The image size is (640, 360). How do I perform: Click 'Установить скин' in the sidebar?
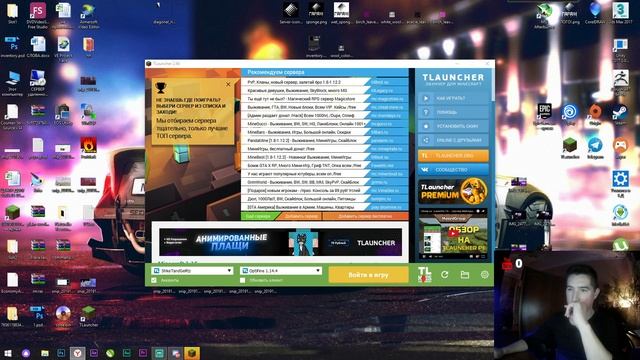point(453,126)
